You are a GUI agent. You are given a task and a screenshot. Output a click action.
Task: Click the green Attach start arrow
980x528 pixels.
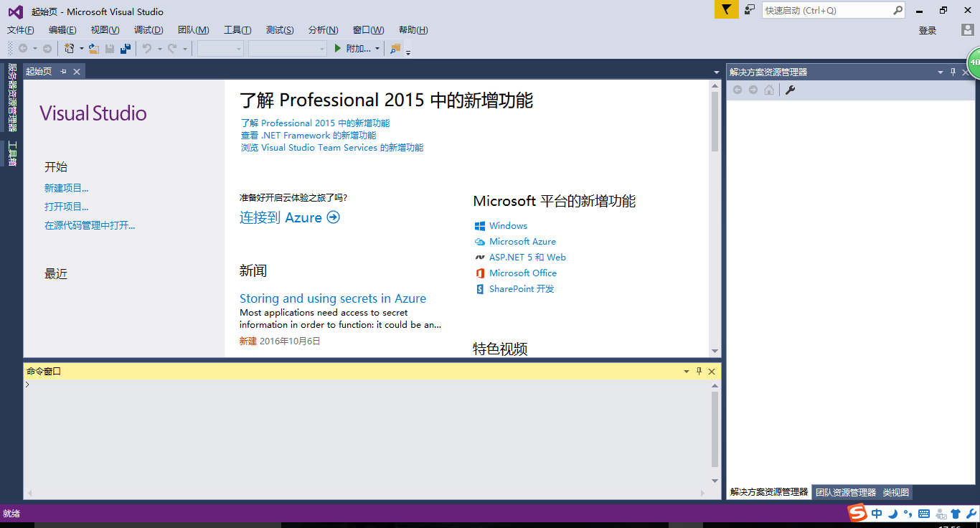[339, 49]
